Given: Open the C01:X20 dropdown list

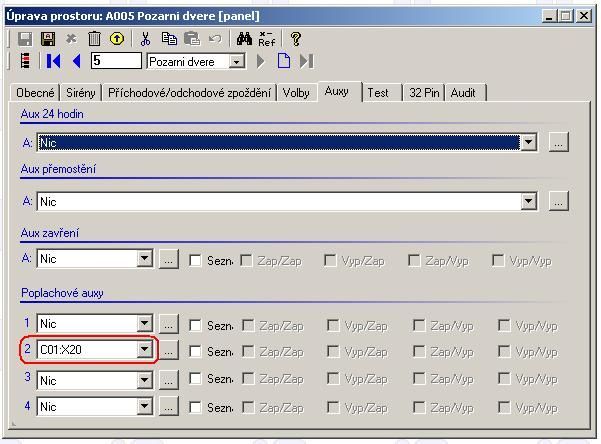Looking at the screenshot, I should (x=145, y=350).
